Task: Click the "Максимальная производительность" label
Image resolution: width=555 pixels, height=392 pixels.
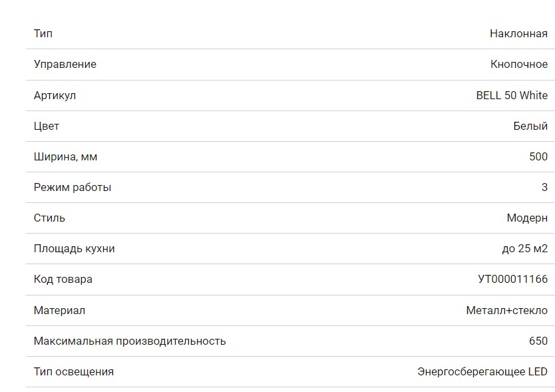Action: (130, 341)
